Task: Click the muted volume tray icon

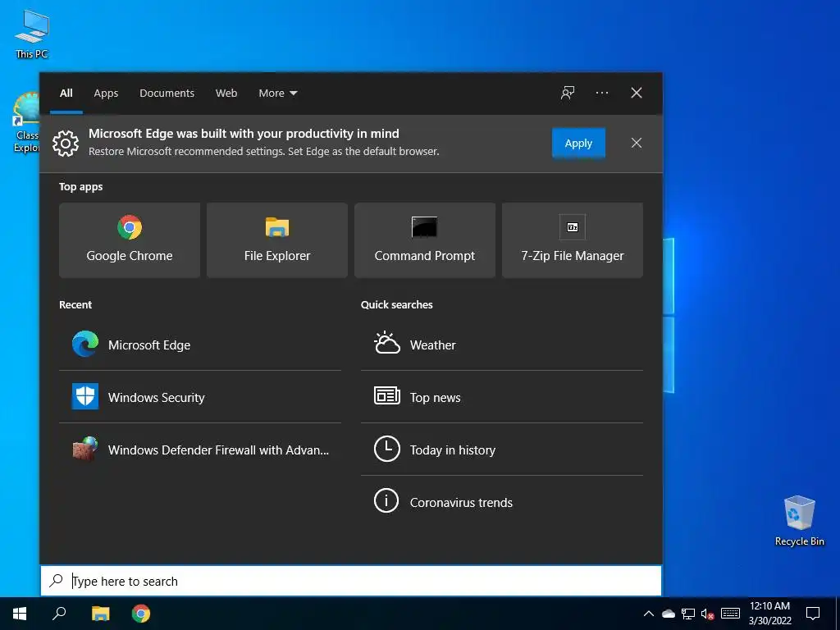Action: click(x=708, y=614)
